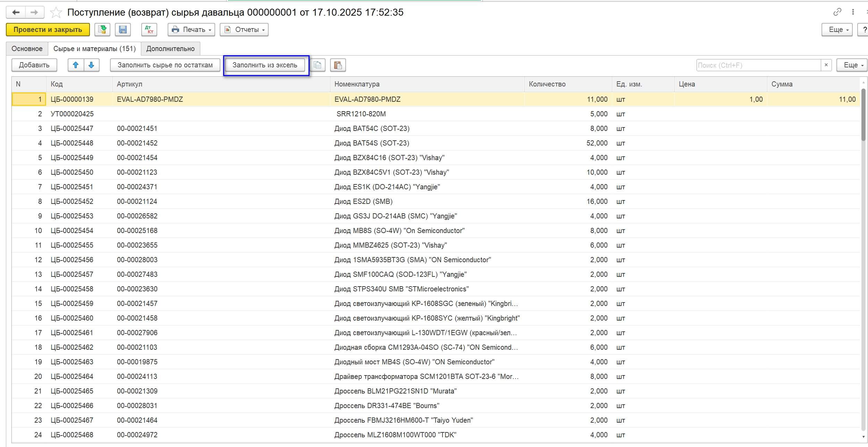Image resolution: width=868 pixels, height=447 pixels.
Task: Switch to the Основное tab
Action: pyautogui.click(x=27, y=49)
